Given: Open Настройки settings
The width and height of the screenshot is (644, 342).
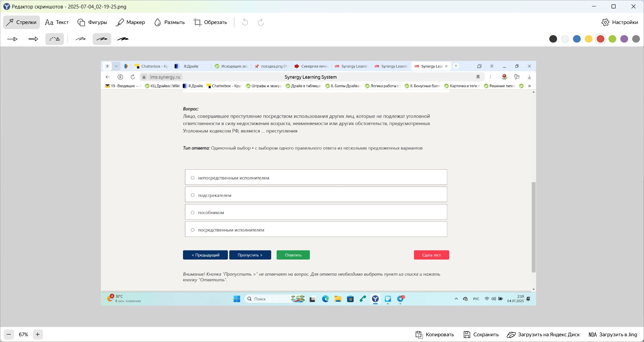Looking at the screenshot, I should tap(620, 22).
